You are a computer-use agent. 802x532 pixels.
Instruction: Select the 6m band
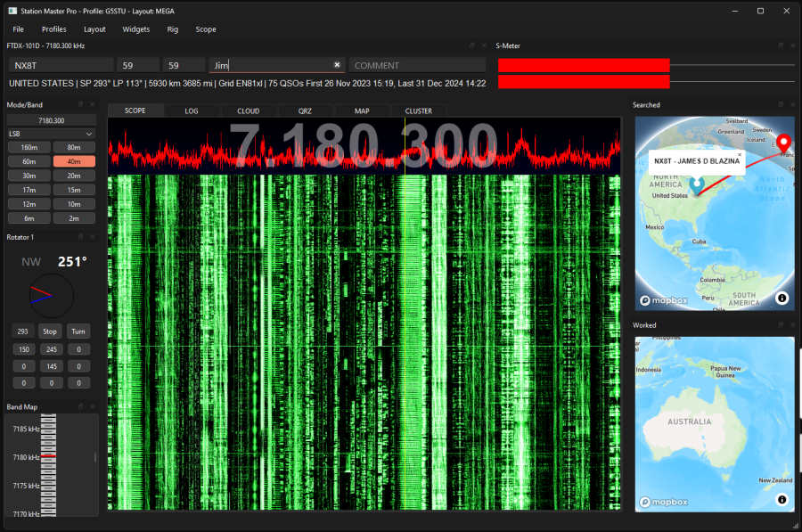click(x=29, y=218)
